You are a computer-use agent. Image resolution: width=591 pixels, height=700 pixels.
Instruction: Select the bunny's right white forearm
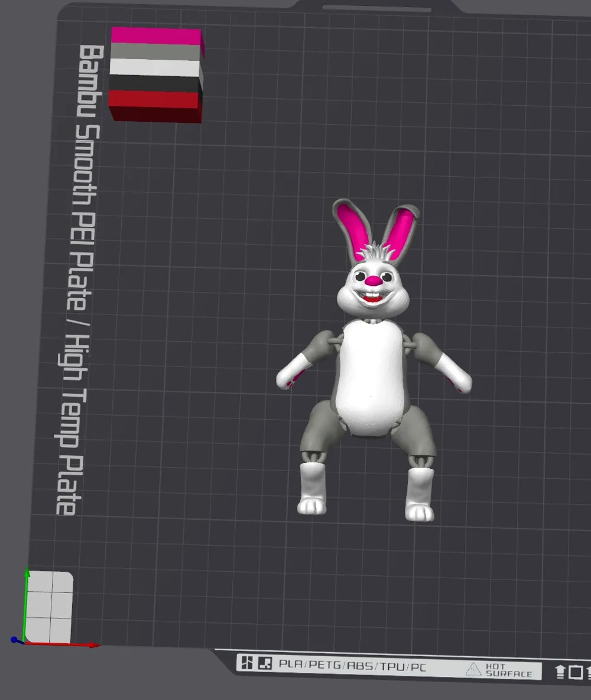[x=453, y=374]
